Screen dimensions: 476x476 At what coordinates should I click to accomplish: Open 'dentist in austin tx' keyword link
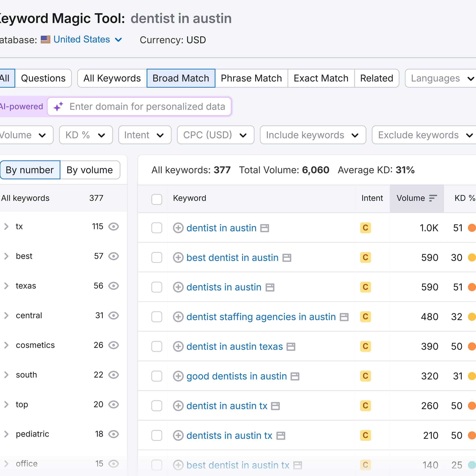pyautogui.click(x=227, y=406)
